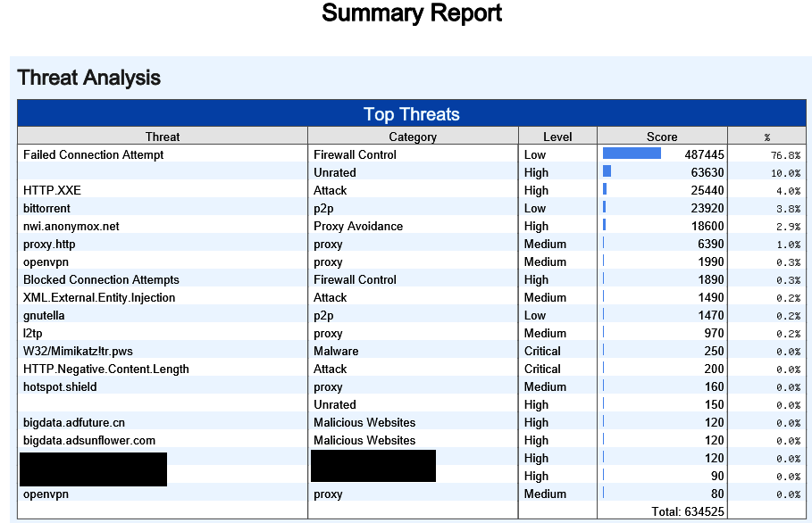Click score value 1990
The width and height of the screenshot is (812, 523).
click(x=710, y=261)
